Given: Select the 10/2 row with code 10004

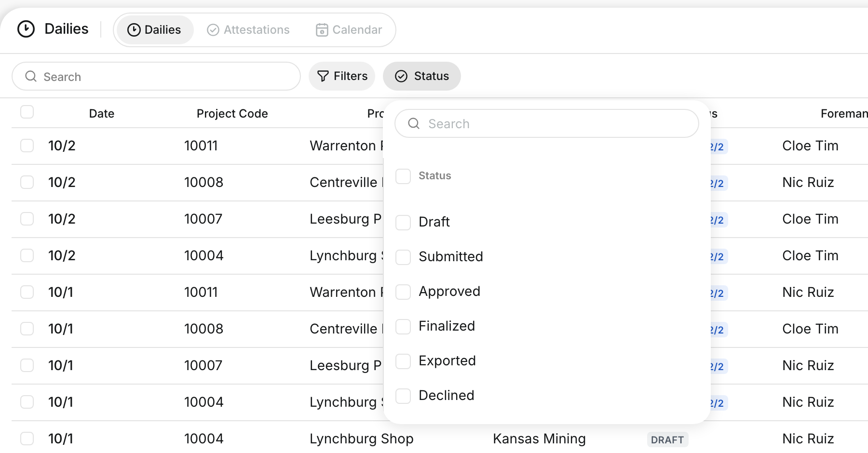Looking at the screenshot, I should 27,255.
